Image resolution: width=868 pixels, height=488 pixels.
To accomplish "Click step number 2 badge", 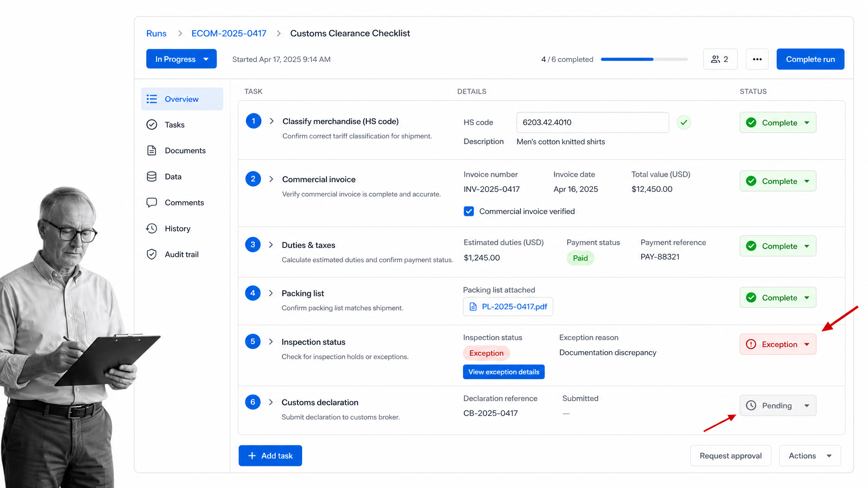I will 253,179.
